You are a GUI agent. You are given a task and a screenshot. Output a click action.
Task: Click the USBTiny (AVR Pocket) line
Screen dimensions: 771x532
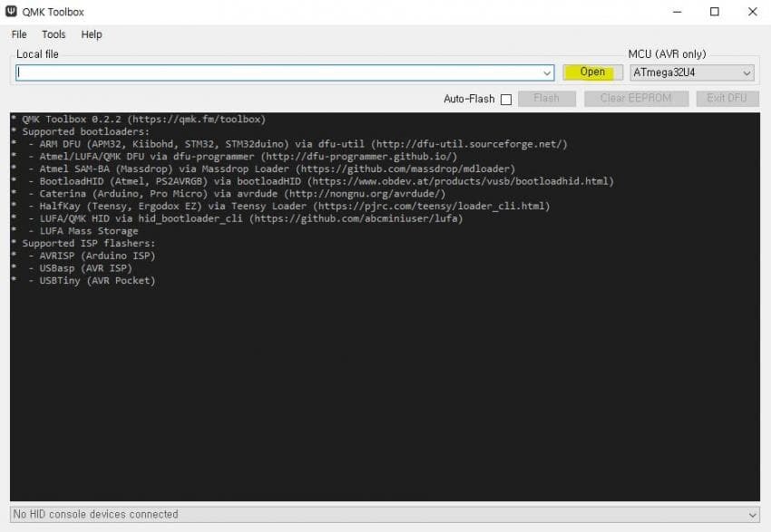[x=97, y=280]
